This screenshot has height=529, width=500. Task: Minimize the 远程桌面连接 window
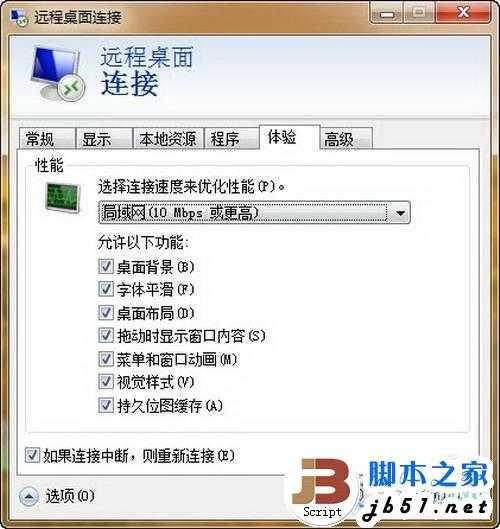[x=387, y=13]
